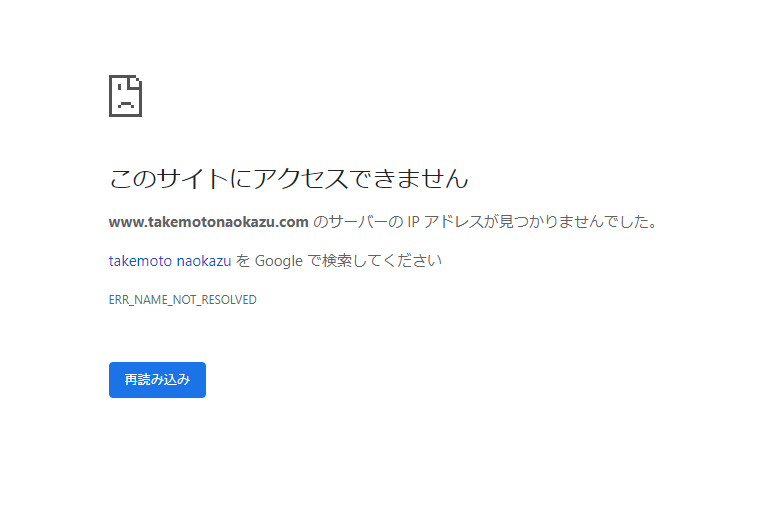758x510 pixels.
Task: Click できません at the heading end
Action: coord(408,178)
